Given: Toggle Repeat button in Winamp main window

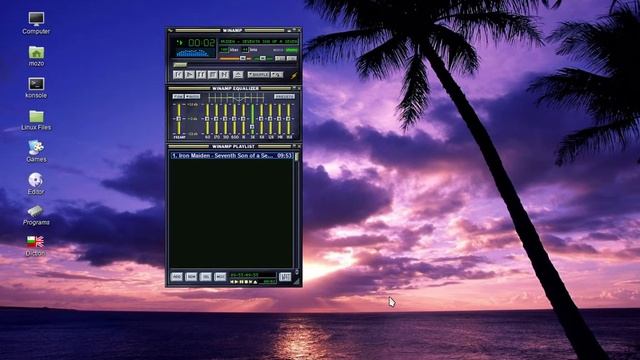Looking at the screenshot, I should coord(277,75).
